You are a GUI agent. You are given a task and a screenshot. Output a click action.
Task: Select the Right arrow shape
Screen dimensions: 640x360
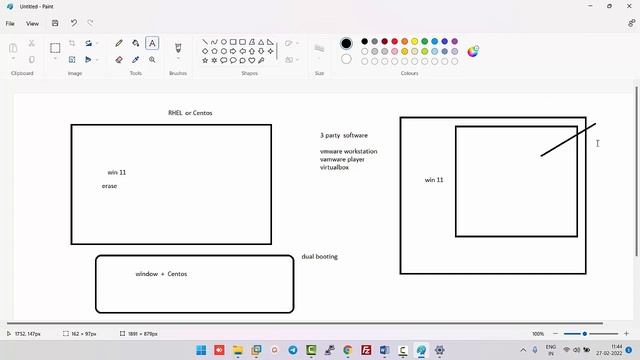(x=233, y=51)
